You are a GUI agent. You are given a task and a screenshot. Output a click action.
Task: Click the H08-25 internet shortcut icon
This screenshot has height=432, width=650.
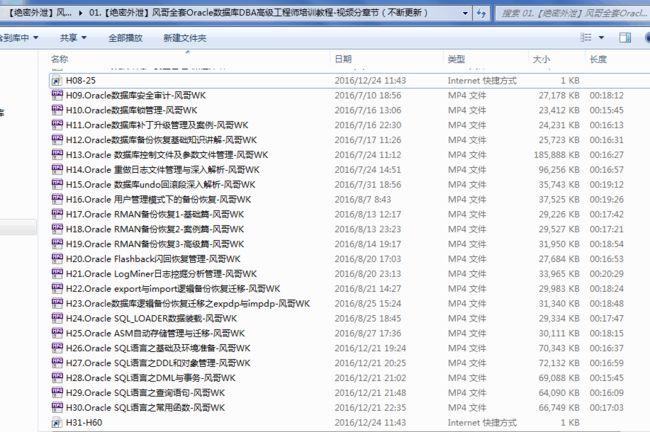point(56,81)
